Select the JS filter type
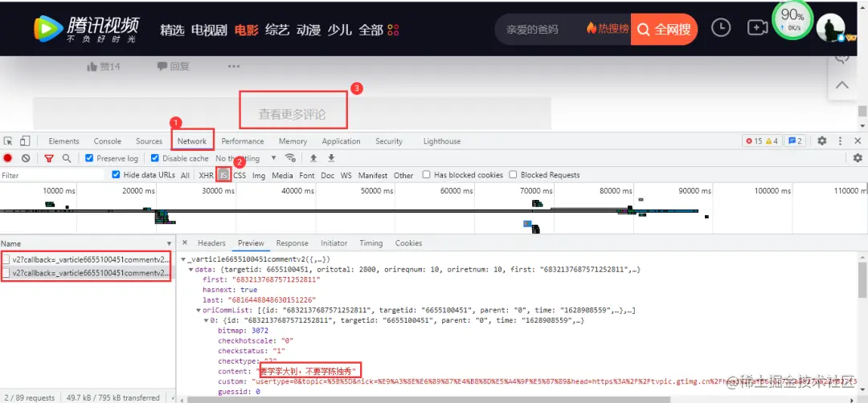 tap(223, 175)
